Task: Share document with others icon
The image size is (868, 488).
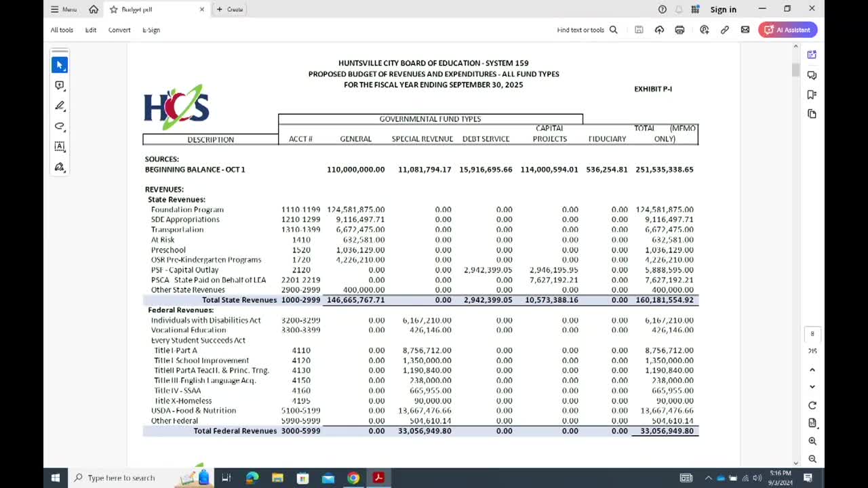Action: click(704, 30)
